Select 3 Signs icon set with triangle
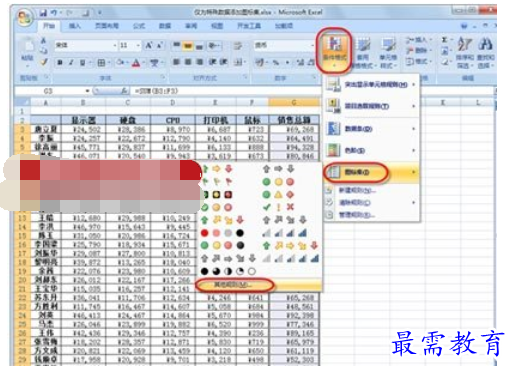Image resolution: width=513 pixels, height=375 pixels. click(278, 195)
